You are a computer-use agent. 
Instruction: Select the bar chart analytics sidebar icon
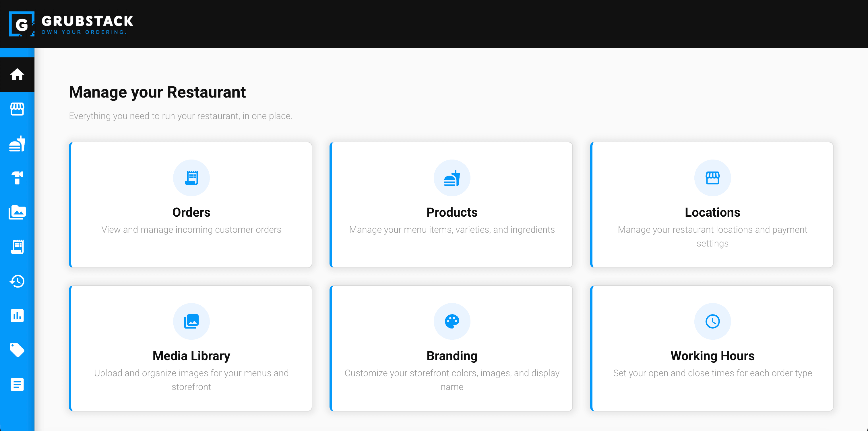pos(17,316)
